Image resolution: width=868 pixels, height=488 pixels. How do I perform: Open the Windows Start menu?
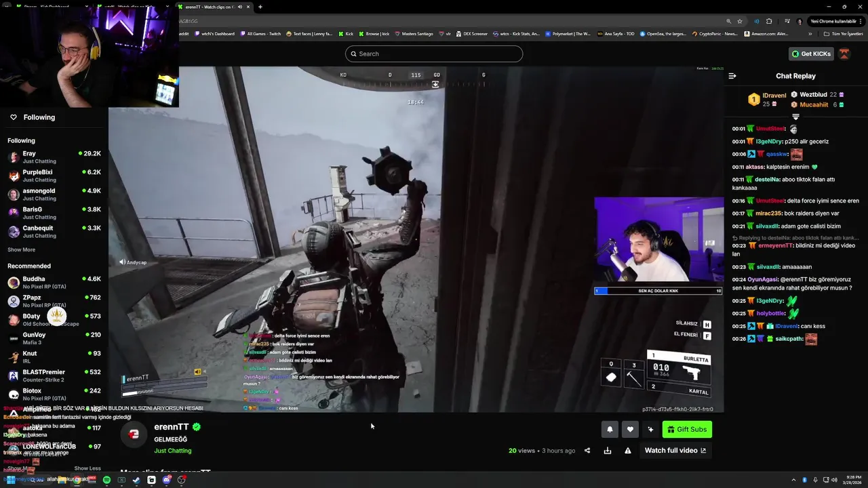tap(9, 480)
